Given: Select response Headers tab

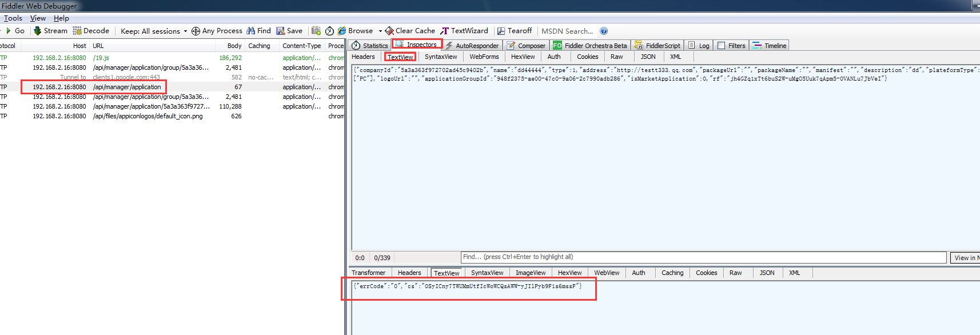Looking at the screenshot, I should (x=409, y=273).
